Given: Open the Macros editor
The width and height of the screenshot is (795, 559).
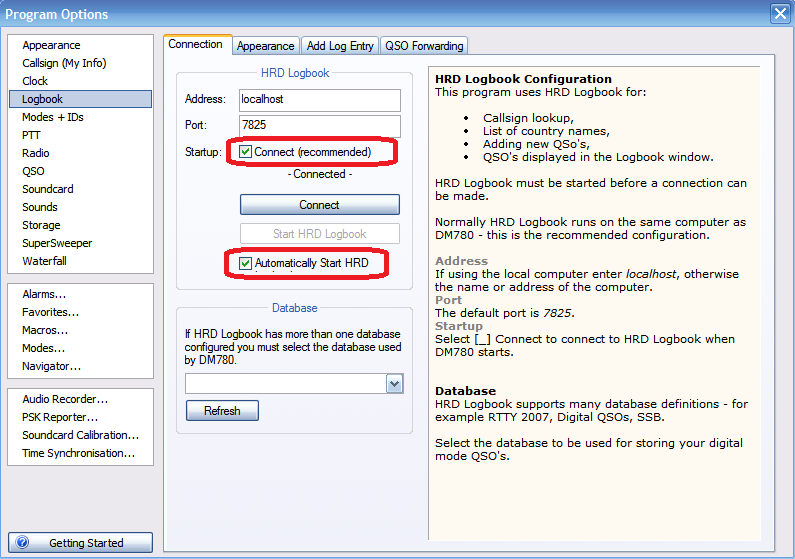Looking at the screenshot, I should pyautogui.click(x=45, y=330).
